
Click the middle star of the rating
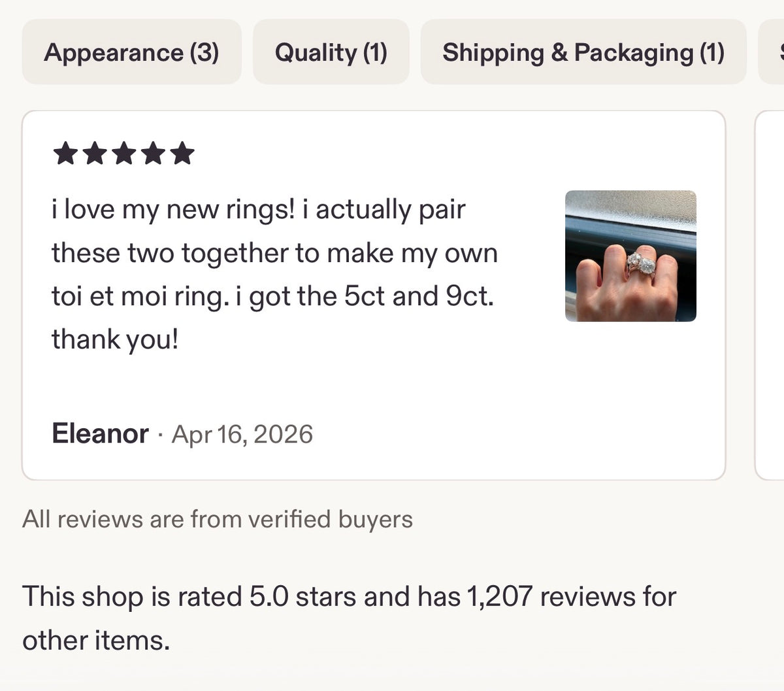[x=123, y=154]
